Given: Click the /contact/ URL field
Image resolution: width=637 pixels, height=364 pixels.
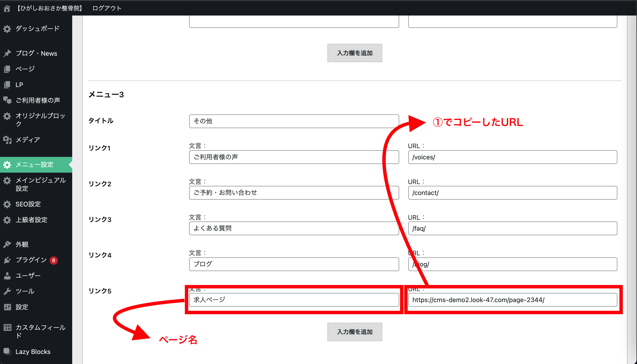Looking at the screenshot, I should [x=512, y=193].
